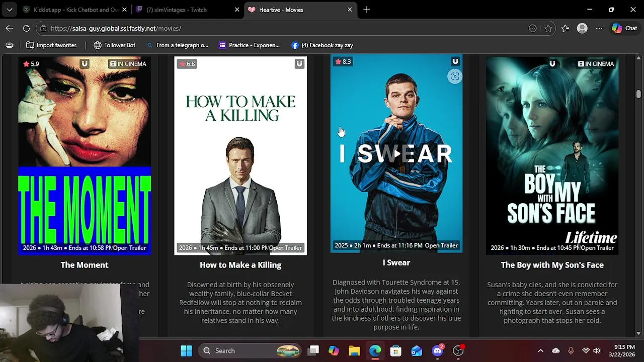Expand the hidden system tray icons
The image size is (644, 362).
(x=540, y=350)
